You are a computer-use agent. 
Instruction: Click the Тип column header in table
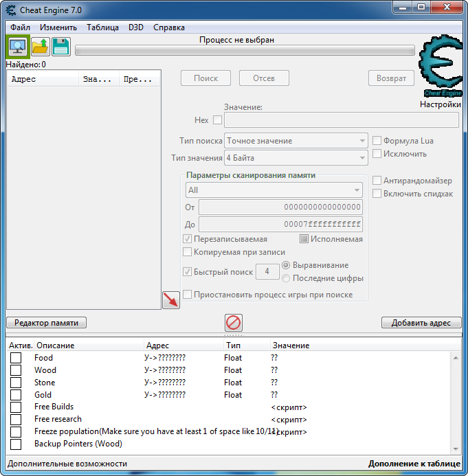coord(247,345)
